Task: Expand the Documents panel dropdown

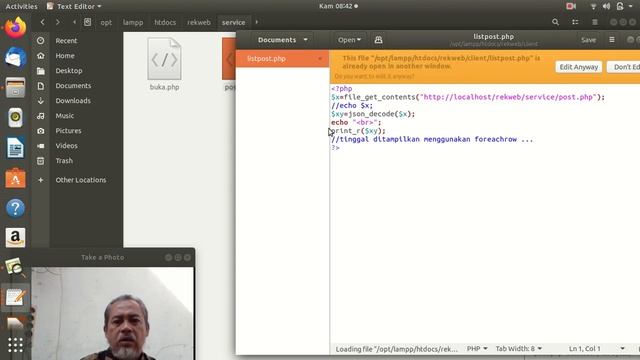Action: [x=282, y=40]
